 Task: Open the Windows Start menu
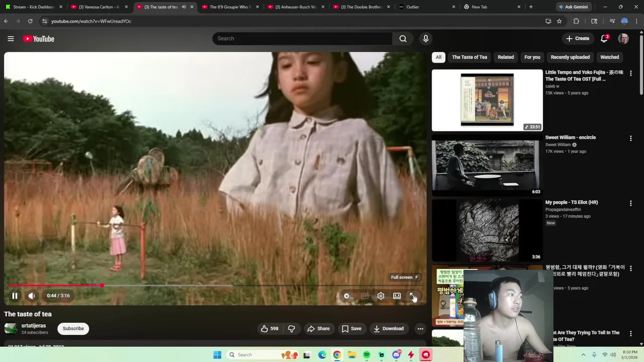point(217,355)
